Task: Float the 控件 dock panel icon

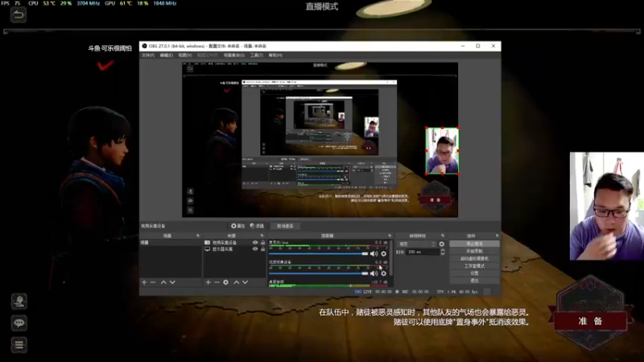Action: tap(497, 236)
